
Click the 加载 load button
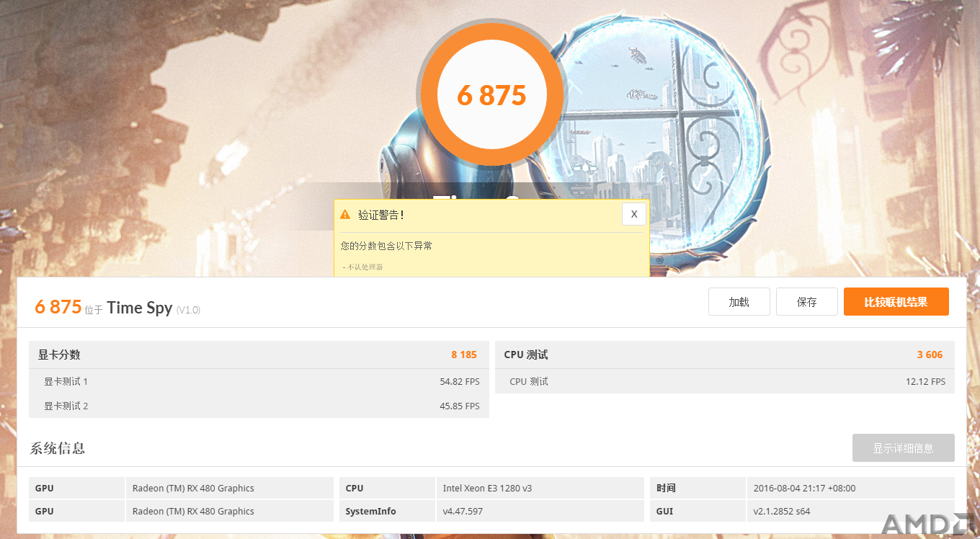(739, 302)
